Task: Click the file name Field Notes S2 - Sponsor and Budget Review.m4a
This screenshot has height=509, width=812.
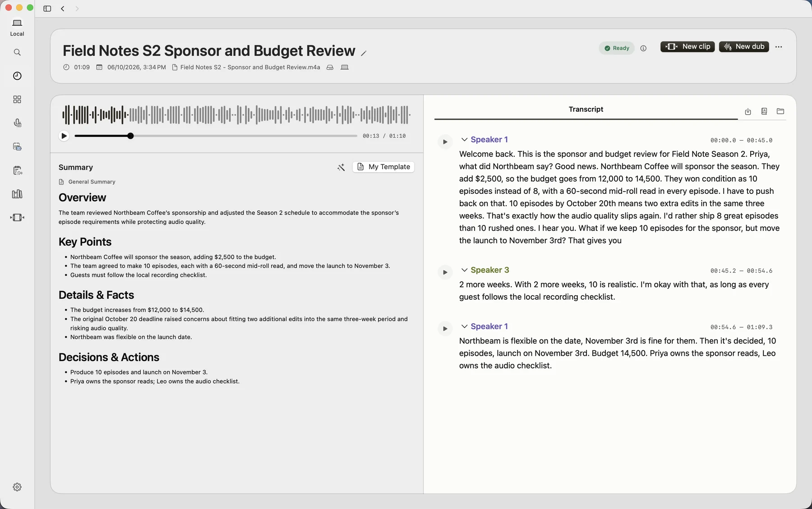Action: point(250,67)
